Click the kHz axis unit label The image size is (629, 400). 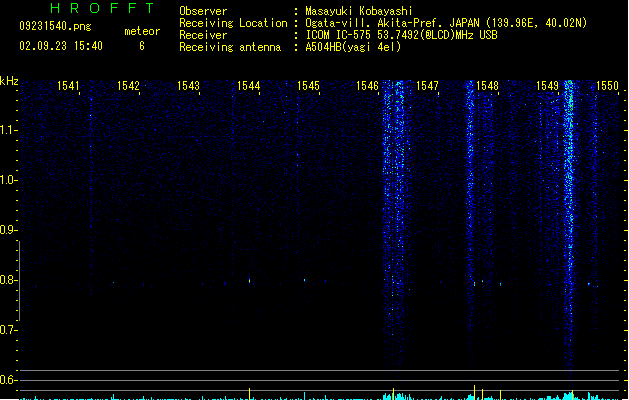(x=9, y=81)
